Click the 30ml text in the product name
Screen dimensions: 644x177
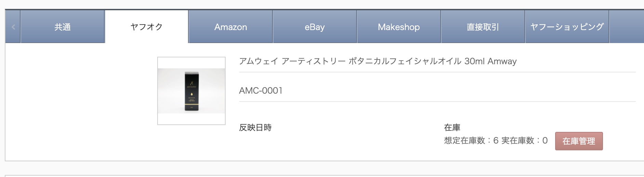pyautogui.click(x=474, y=62)
